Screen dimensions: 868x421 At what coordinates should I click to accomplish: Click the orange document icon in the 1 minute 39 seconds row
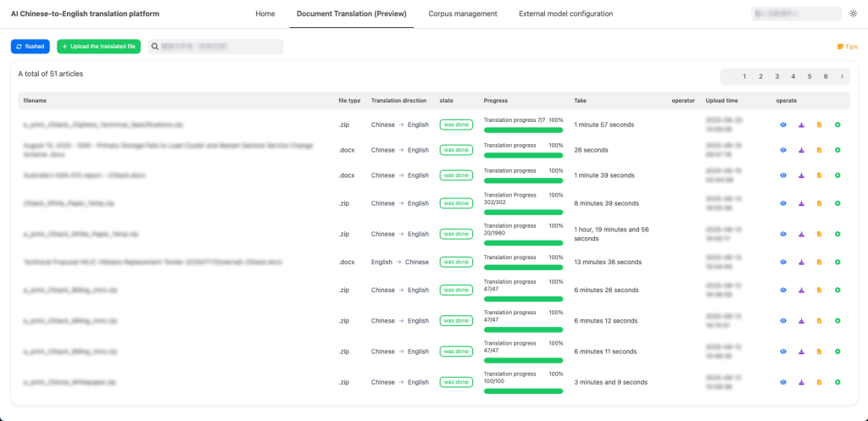819,175
